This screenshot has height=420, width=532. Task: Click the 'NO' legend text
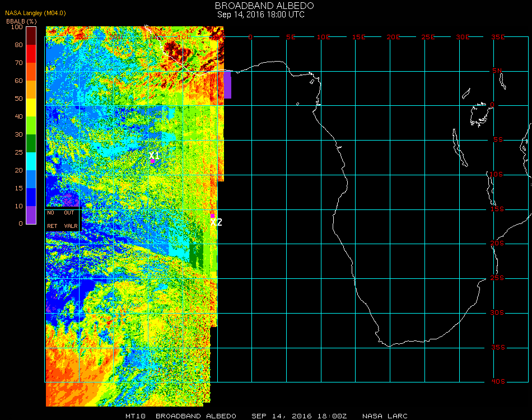click(50, 213)
